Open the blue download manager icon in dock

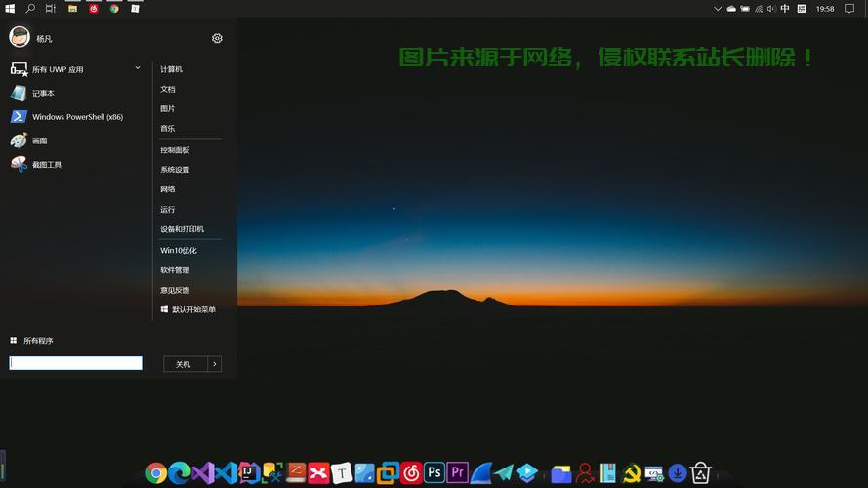point(677,473)
